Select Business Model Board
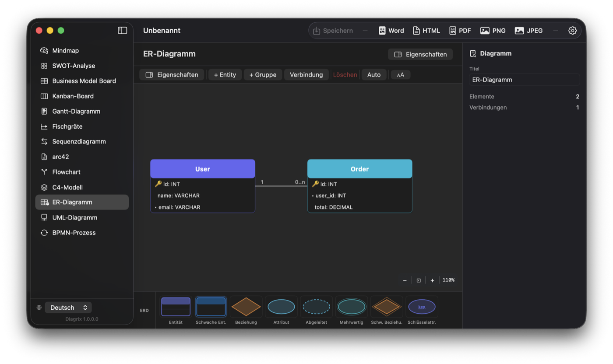This screenshot has width=613, height=364. click(x=82, y=81)
